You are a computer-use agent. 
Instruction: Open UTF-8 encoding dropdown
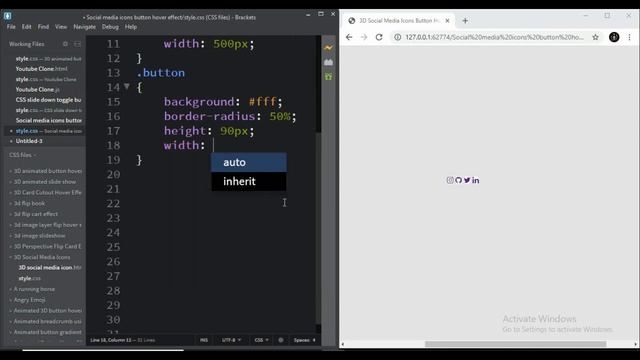(x=231, y=340)
